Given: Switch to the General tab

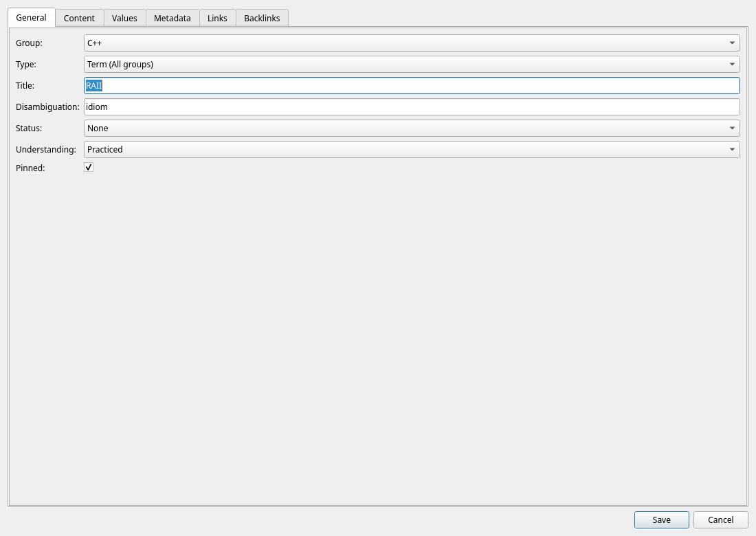Looking at the screenshot, I should point(32,18).
